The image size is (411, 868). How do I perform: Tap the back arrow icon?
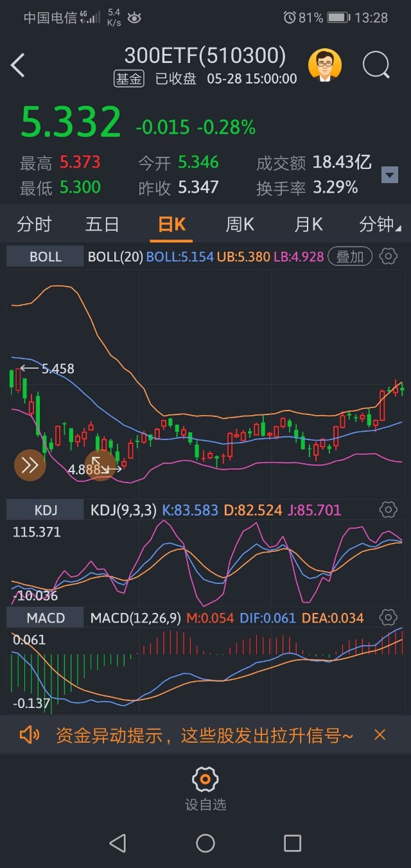pyautogui.click(x=18, y=66)
